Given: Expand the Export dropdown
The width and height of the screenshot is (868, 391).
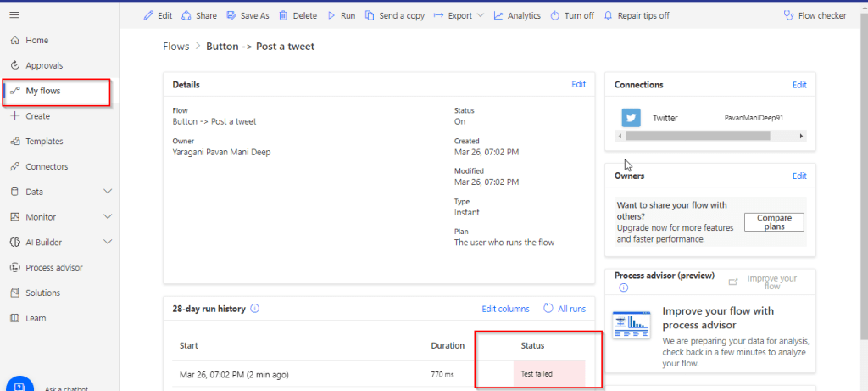Looking at the screenshot, I should click(x=481, y=15).
